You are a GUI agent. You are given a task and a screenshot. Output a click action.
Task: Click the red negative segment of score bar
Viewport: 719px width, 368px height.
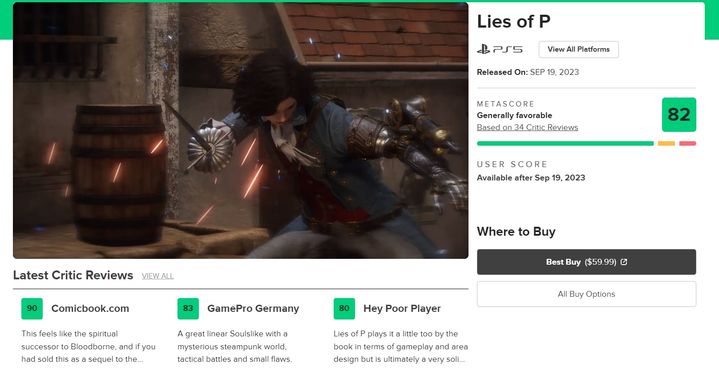pyautogui.click(x=687, y=143)
